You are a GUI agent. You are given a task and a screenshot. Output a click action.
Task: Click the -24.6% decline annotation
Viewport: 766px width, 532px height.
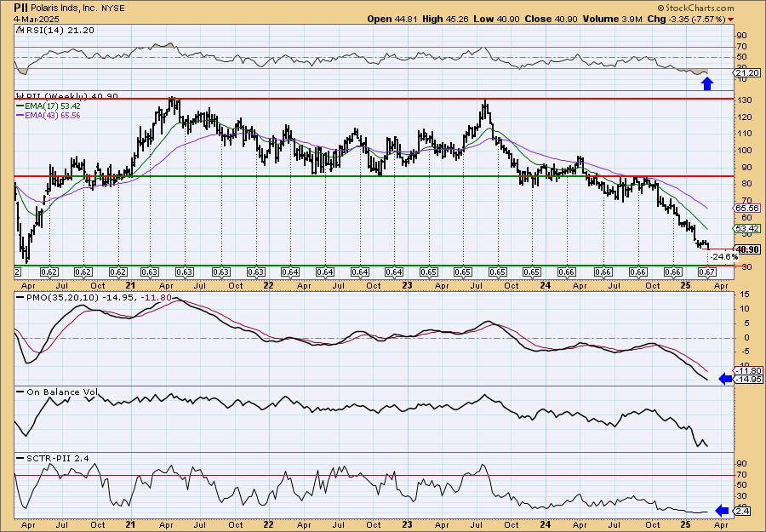click(x=724, y=256)
